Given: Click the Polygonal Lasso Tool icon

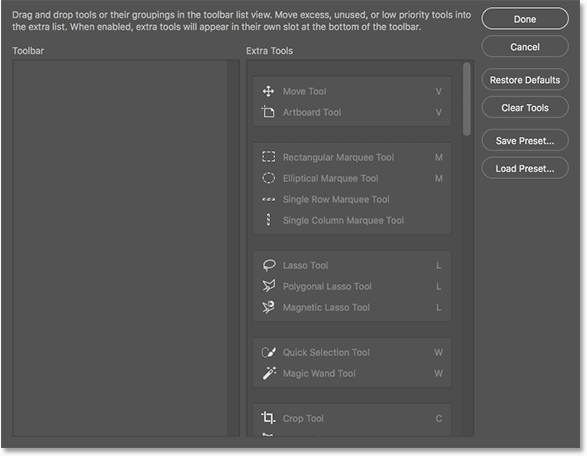Looking at the screenshot, I should click(269, 286).
